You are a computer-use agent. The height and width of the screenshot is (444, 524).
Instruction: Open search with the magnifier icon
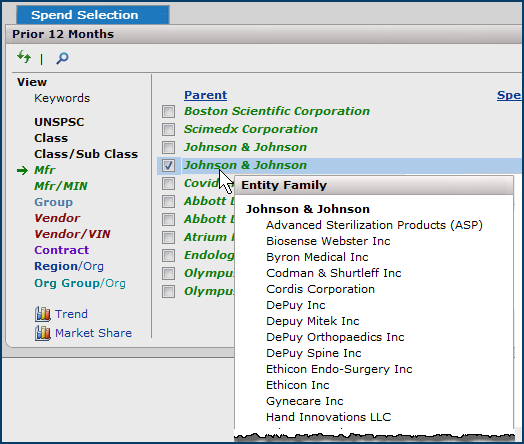tap(62, 58)
